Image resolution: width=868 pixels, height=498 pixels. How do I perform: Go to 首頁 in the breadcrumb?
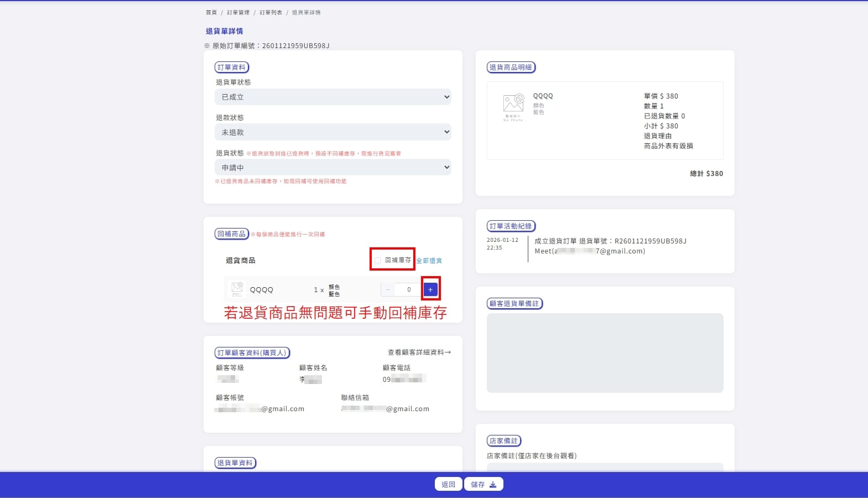[x=211, y=12]
